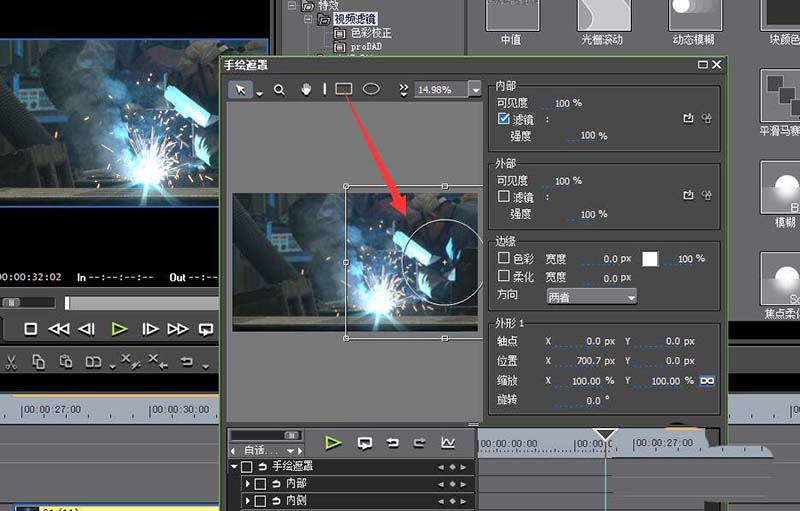Show the graph curve view in mask timeline
The width and height of the screenshot is (800, 511).
(x=448, y=443)
